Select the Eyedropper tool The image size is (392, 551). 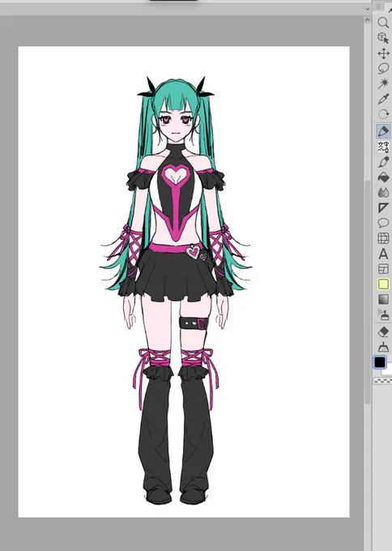[x=383, y=99]
